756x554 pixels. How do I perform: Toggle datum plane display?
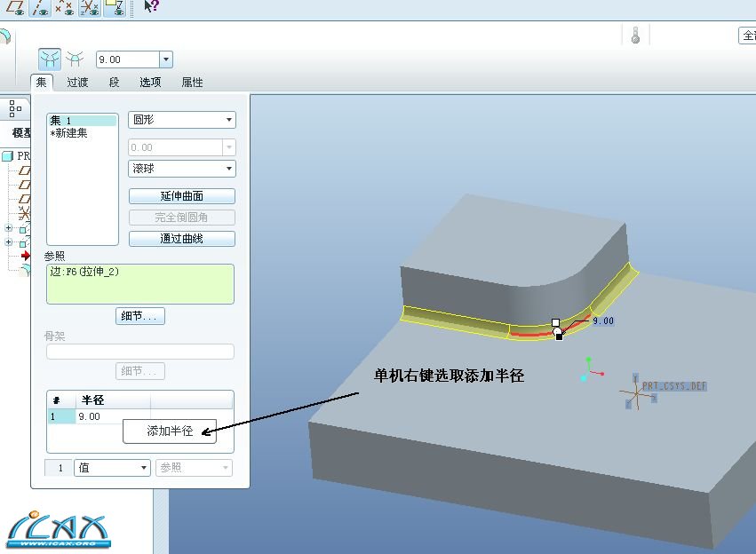point(15,8)
